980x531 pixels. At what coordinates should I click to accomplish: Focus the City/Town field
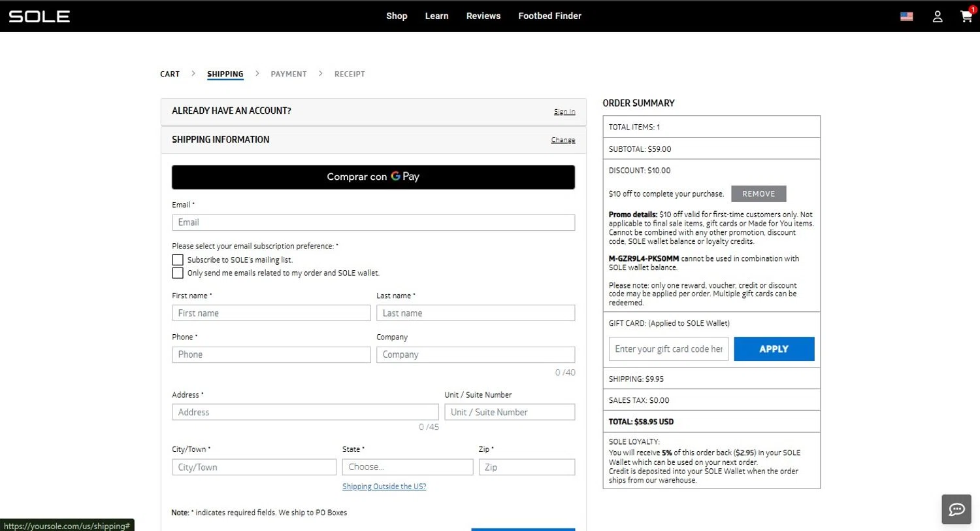tap(254, 467)
